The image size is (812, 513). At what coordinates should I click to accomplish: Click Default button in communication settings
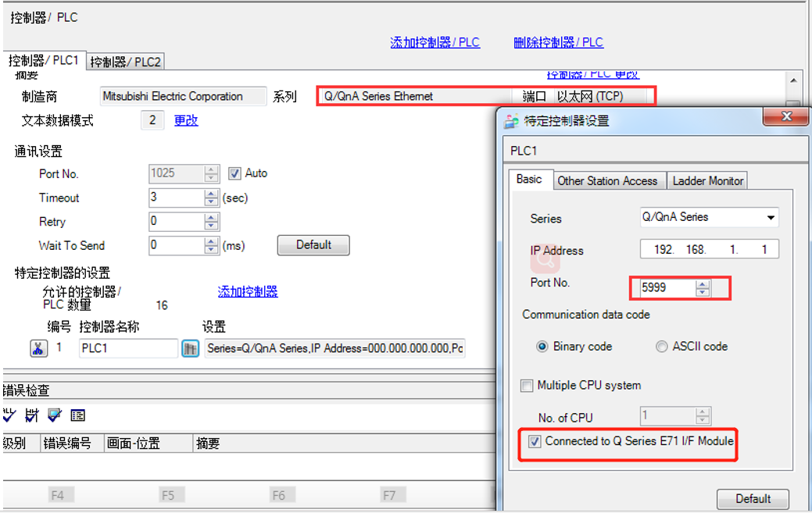(x=313, y=245)
